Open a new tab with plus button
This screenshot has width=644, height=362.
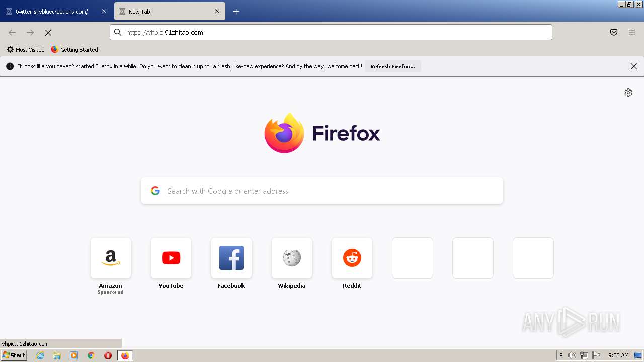point(236,11)
